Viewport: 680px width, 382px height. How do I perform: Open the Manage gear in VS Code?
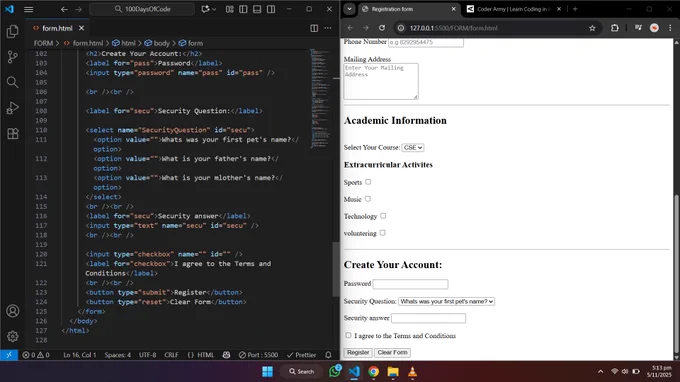pos(13,336)
